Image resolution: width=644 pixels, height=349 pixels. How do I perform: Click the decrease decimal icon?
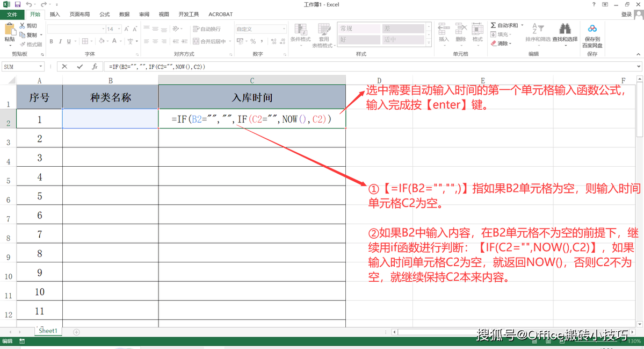tap(283, 41)
